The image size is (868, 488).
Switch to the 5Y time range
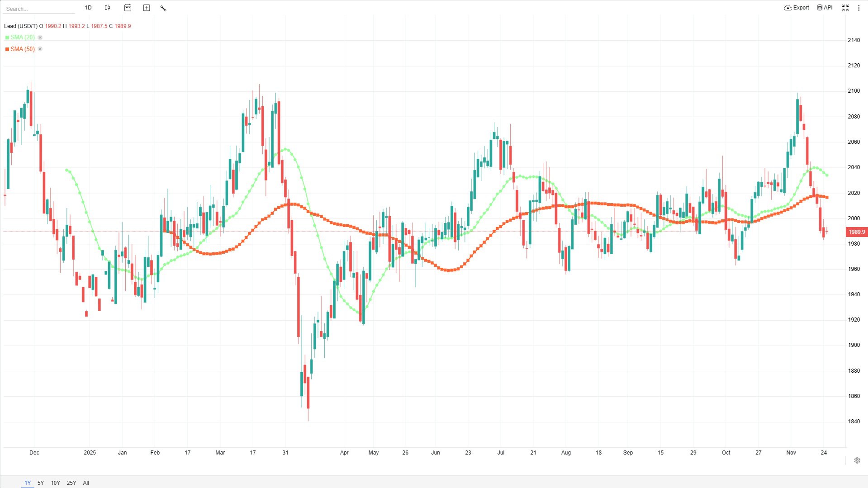pos(41,483)
